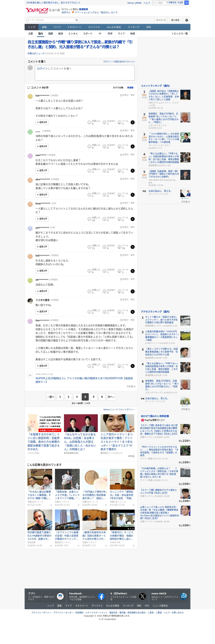Select the エンタメ category

click(73, 34)
